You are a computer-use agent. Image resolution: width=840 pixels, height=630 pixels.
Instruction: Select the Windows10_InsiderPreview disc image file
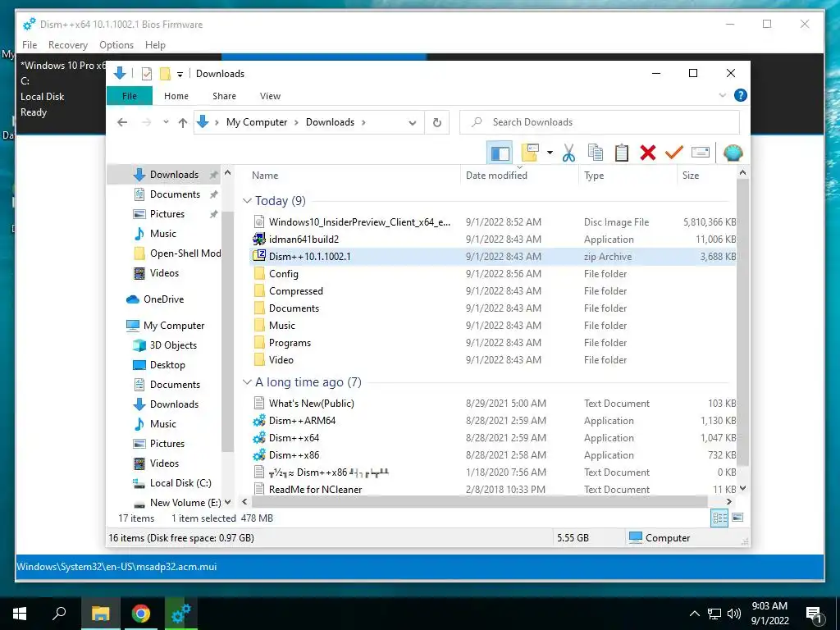tap(359, 222)
